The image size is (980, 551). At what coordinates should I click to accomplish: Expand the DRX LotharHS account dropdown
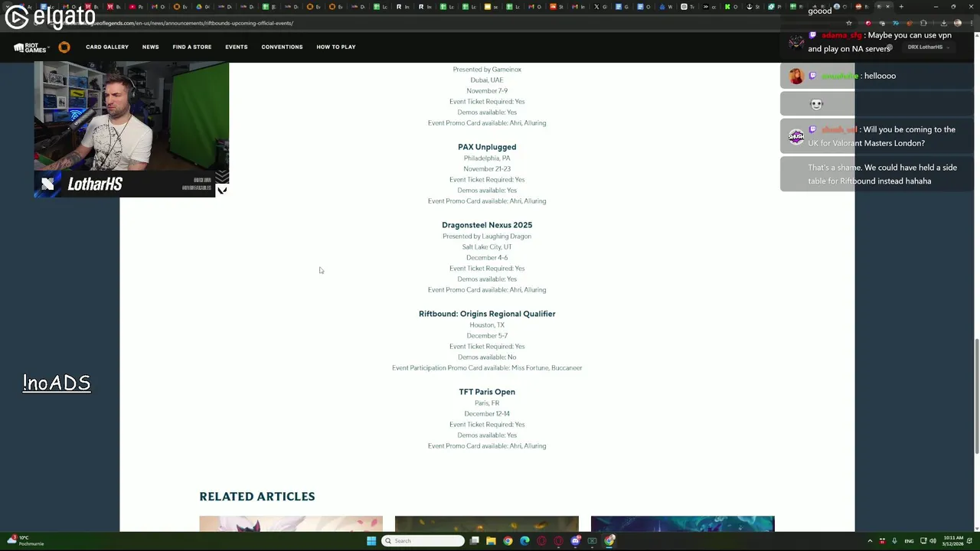coord(929,47)
